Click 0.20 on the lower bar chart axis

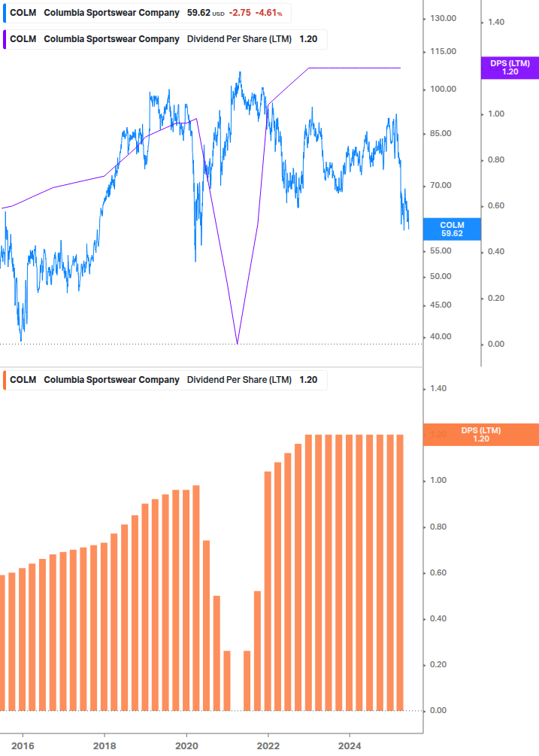tap(438, 665)
